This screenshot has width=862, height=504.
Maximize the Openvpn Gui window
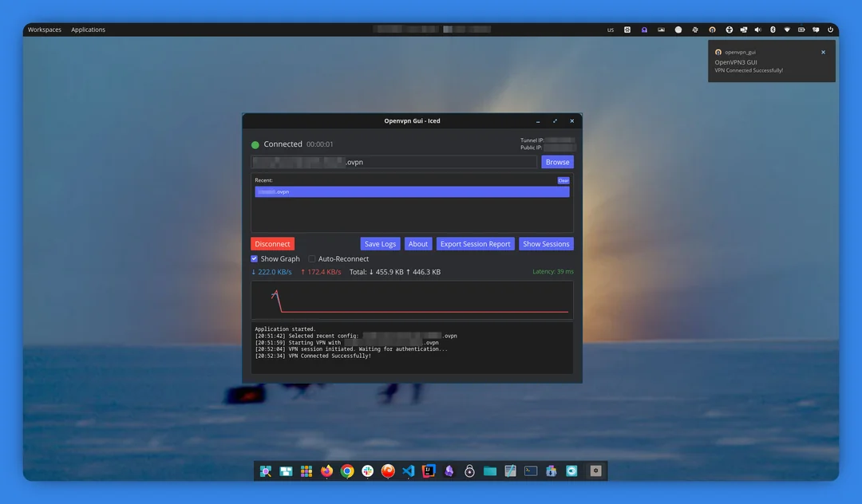[555, 120]
